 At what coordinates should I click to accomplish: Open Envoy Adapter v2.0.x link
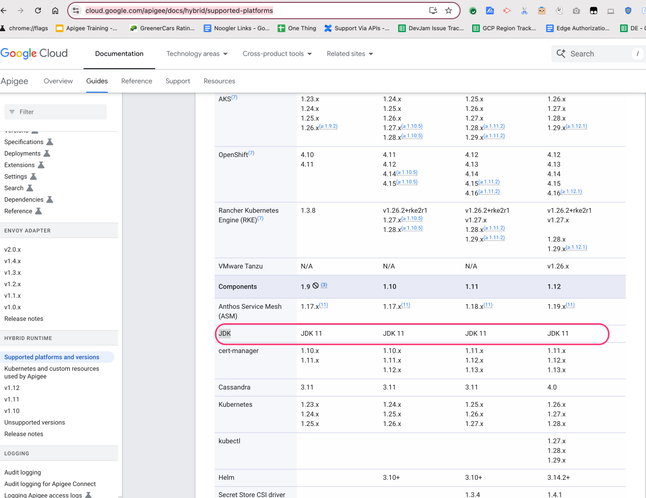[x=12, y=250]
